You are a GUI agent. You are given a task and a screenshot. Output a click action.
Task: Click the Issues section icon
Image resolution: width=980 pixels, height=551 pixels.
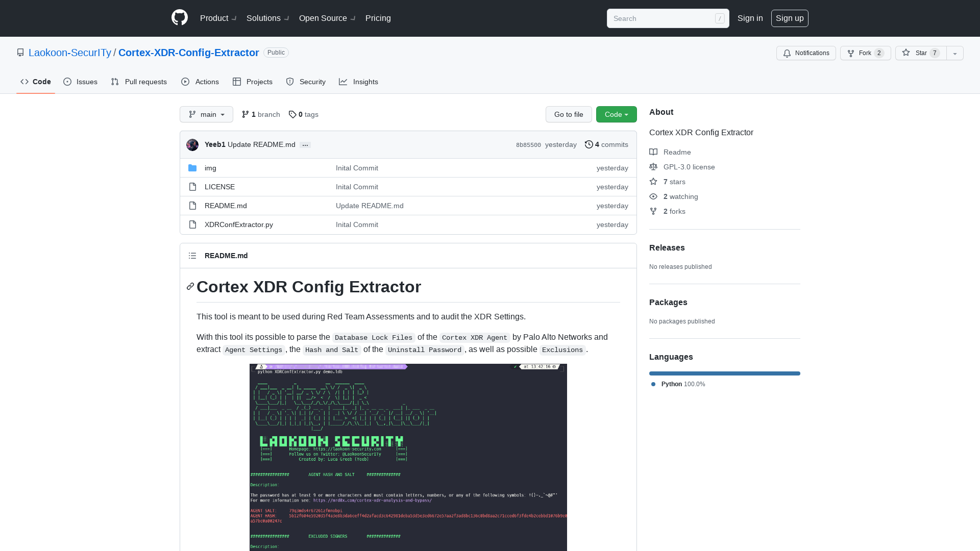tap(67, 82)
